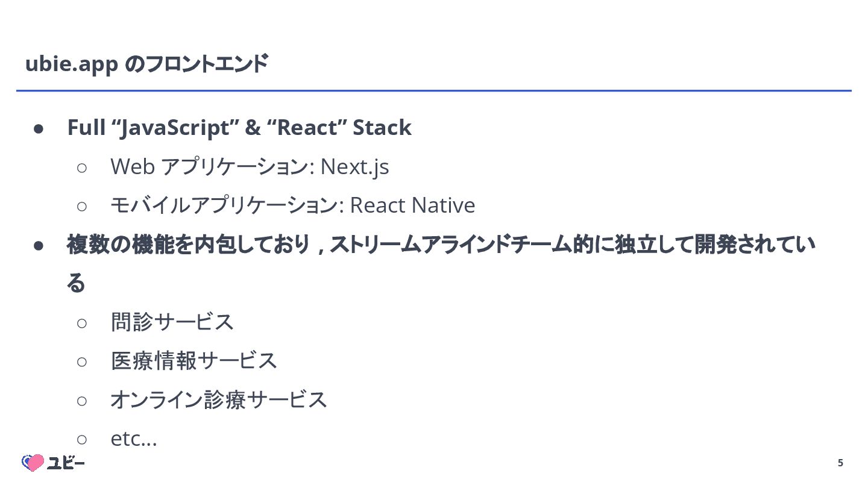The height and width of the screenshot is (488, 868).
Task: Select the 'オンライン診療サービス' bullet
Action: [x=219, y=399]
